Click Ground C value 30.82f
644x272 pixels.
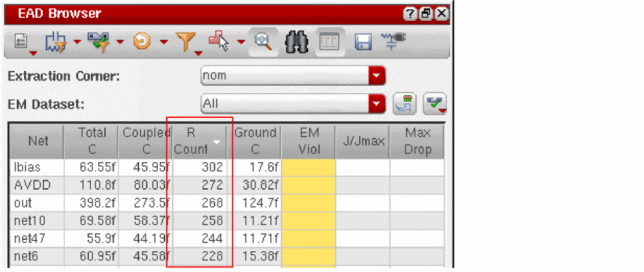click(x=259, y=186)
